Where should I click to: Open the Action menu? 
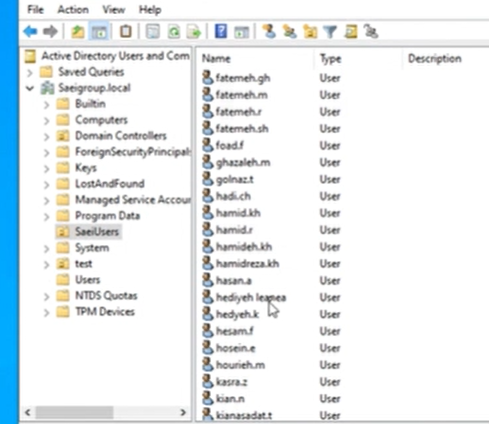click(x=73, y=9)
